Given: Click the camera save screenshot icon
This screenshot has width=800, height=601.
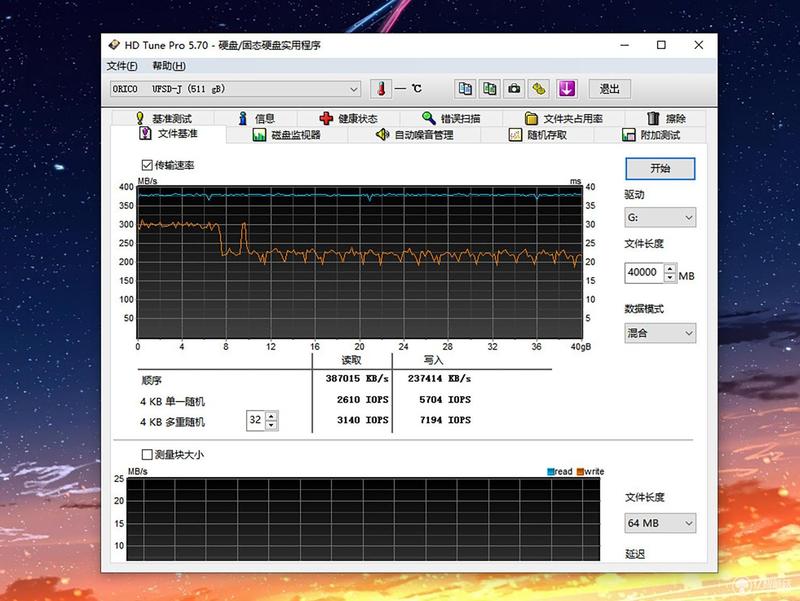Looking at the screenshot, I should [x=514, y=89].
